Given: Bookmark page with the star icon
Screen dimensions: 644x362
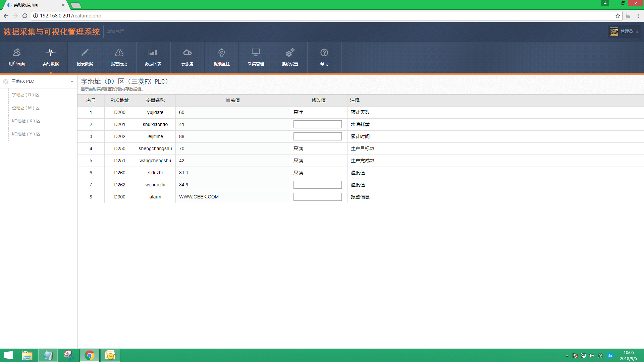Looking at the screenshot, I should click(618, 16).
